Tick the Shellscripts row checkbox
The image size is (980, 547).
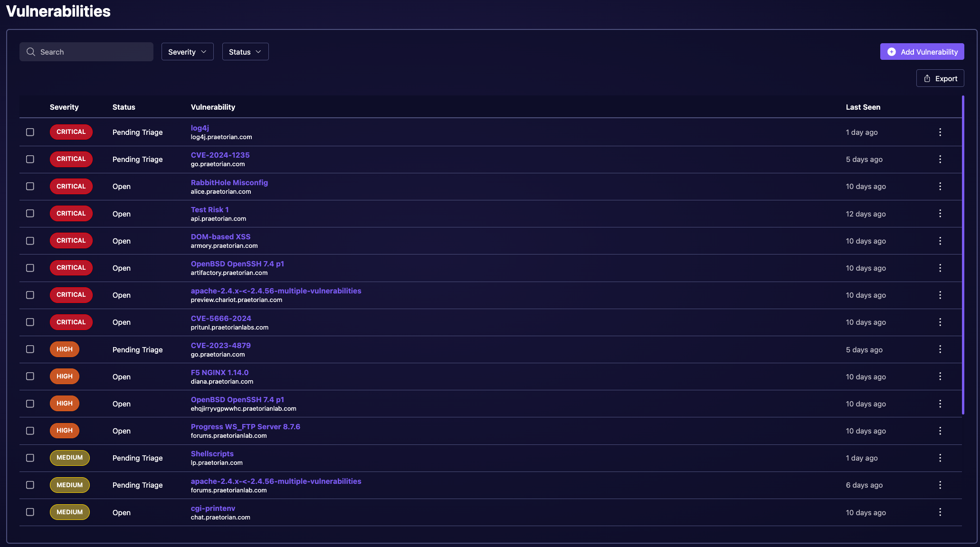(x=30, y=458)
